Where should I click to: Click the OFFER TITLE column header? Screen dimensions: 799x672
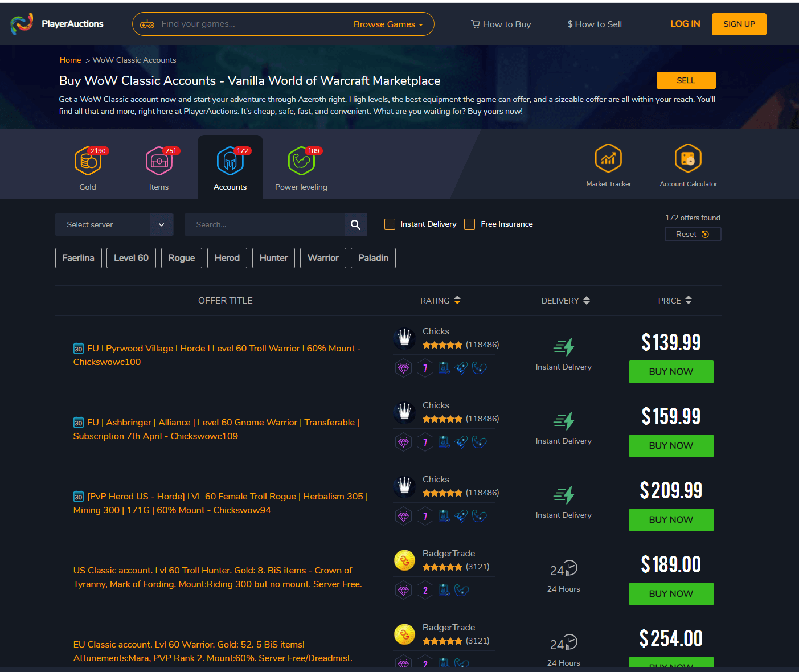pos(226,301)
